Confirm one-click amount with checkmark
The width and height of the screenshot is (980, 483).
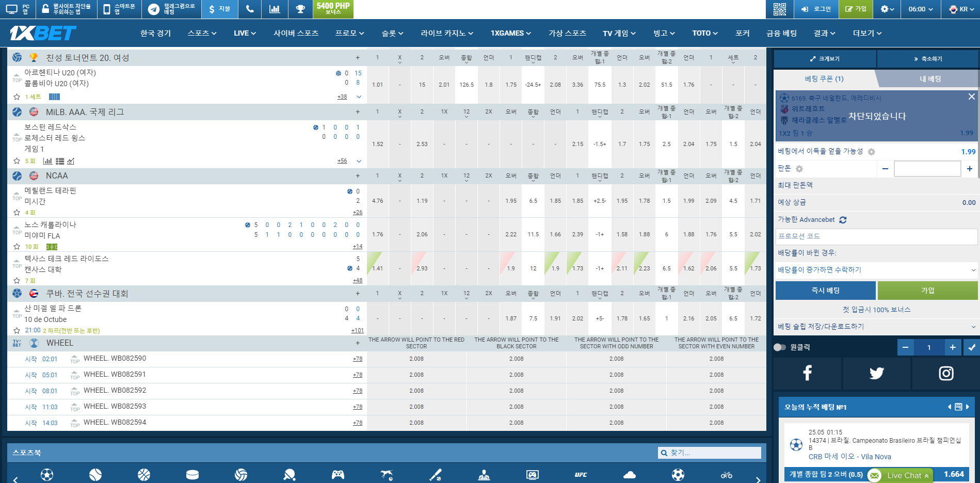pyautogui.click(x=972, y=347)
